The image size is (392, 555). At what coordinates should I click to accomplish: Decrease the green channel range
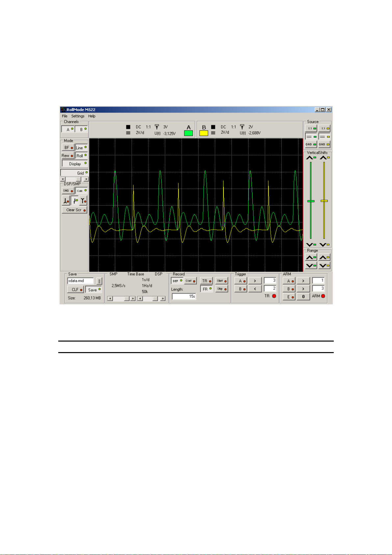[311, 265]
